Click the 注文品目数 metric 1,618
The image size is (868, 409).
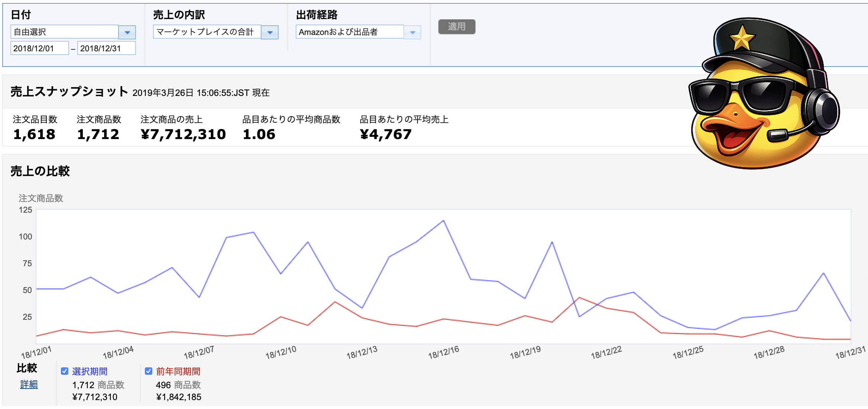pyautogui.click(x=34, y=134)
